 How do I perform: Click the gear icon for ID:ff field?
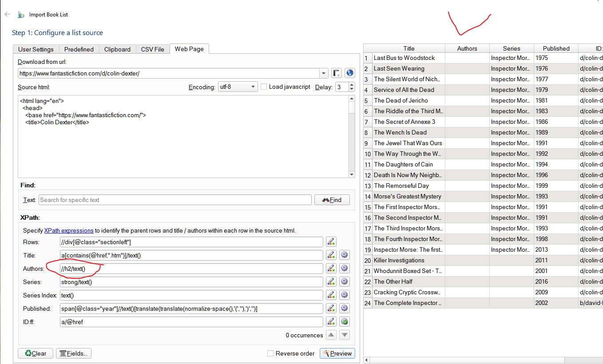(x=344, y=322)
